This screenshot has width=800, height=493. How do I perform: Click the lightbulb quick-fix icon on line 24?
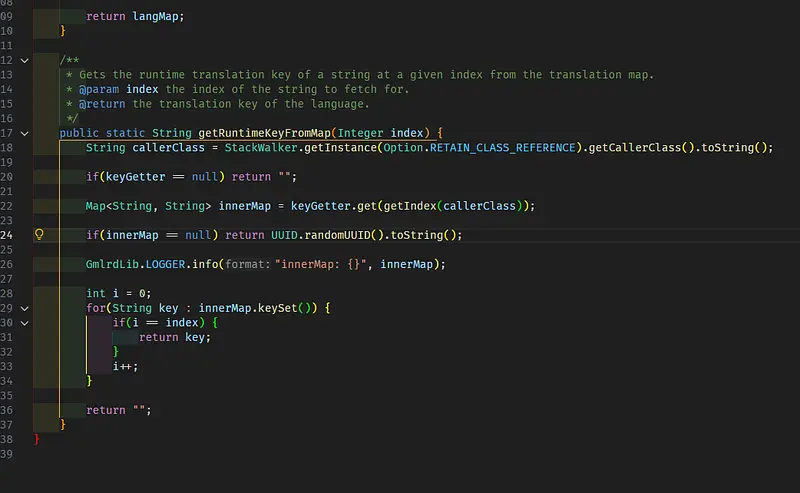(40, 235)
